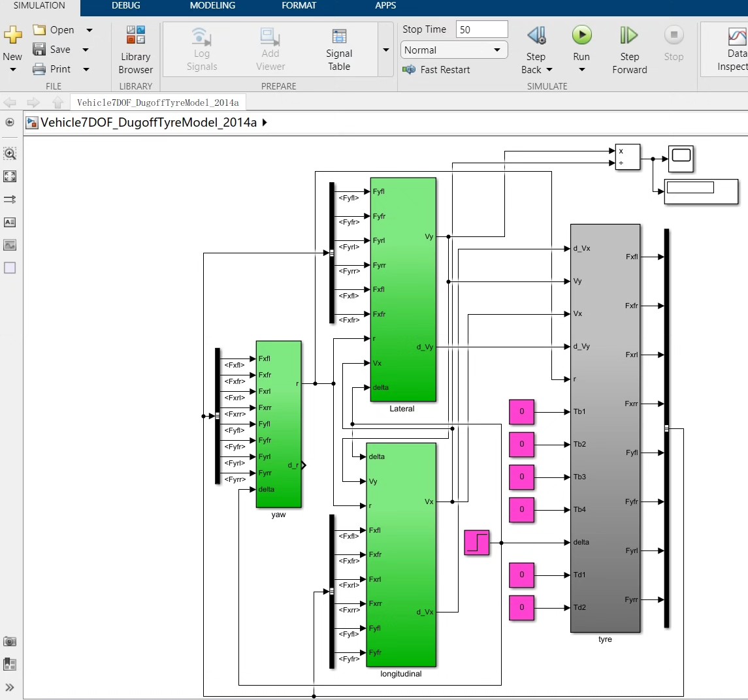Click the Save disk icon
The image size is (748, 700).
click(x=39, y=49)
